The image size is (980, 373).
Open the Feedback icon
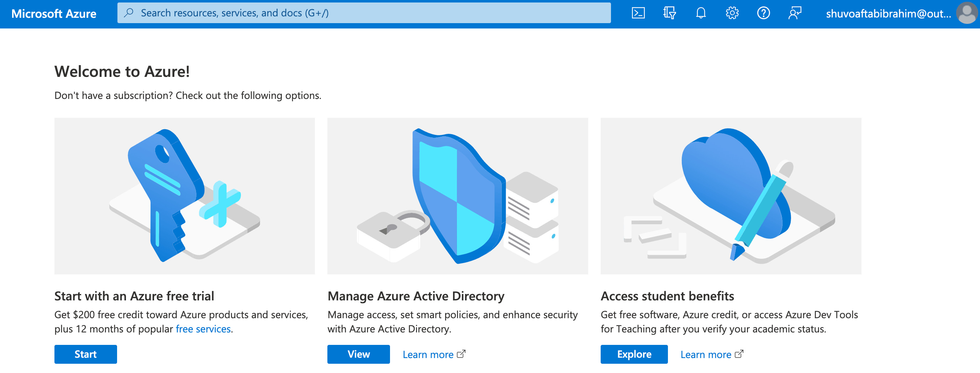pyautogui.click(x=795, y=13)
